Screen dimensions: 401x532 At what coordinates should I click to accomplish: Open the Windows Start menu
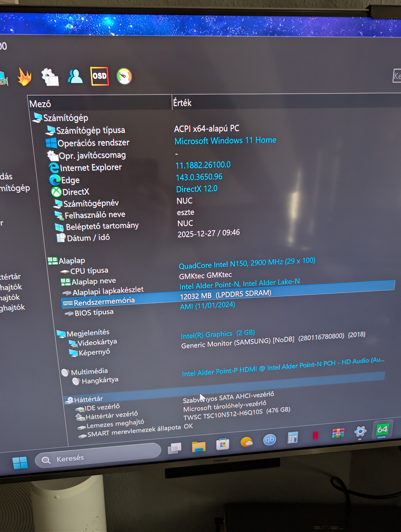pos(20,463)
